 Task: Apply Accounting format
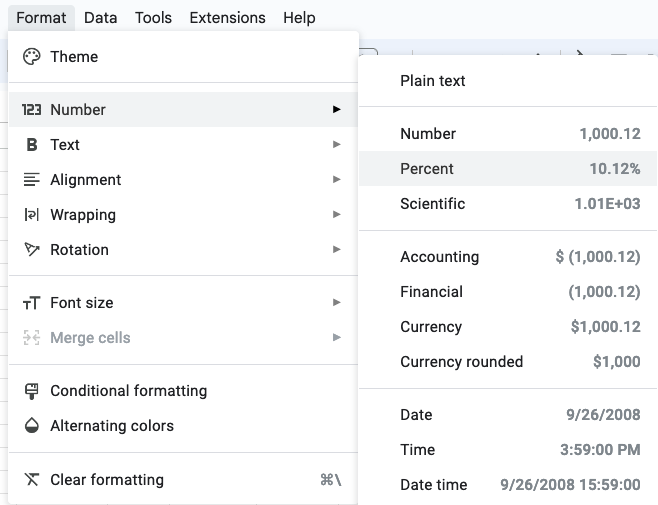coord(508,256)
